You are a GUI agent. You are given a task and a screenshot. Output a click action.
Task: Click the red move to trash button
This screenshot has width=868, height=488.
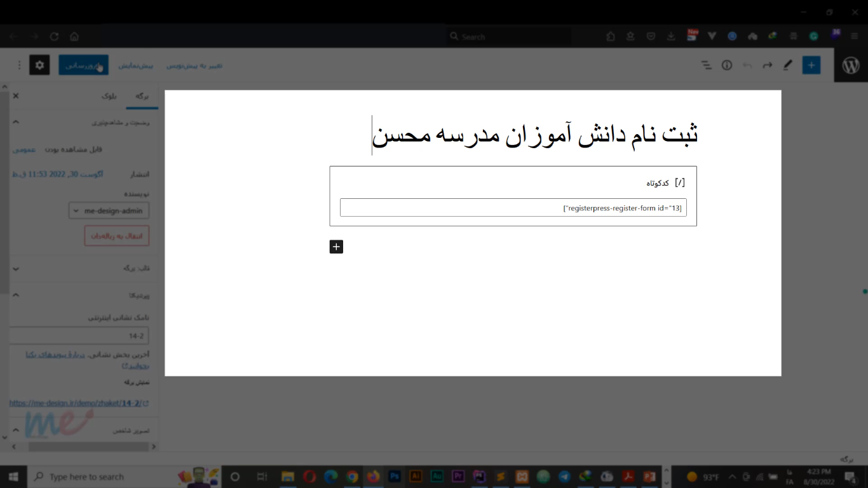pyautogui.click(x=117, y=236)
